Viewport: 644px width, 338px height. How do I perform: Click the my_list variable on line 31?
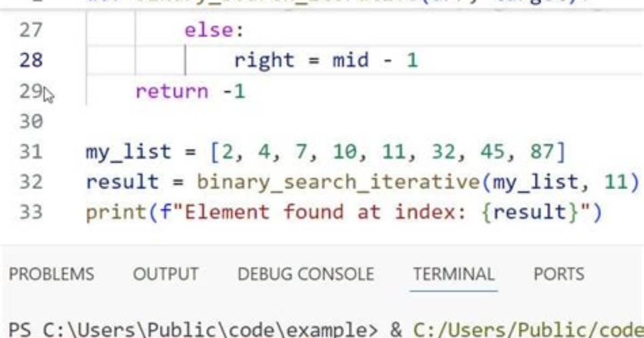(128, 152)
